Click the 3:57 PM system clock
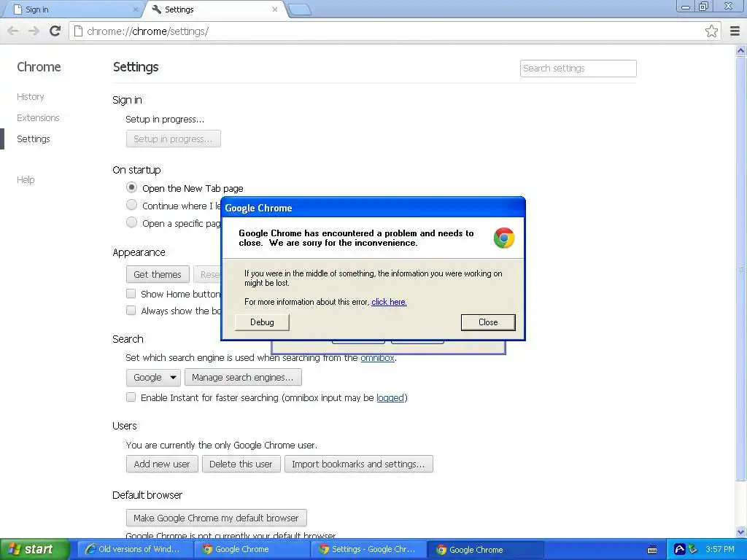Screen dimensions: 747x560 720,549
